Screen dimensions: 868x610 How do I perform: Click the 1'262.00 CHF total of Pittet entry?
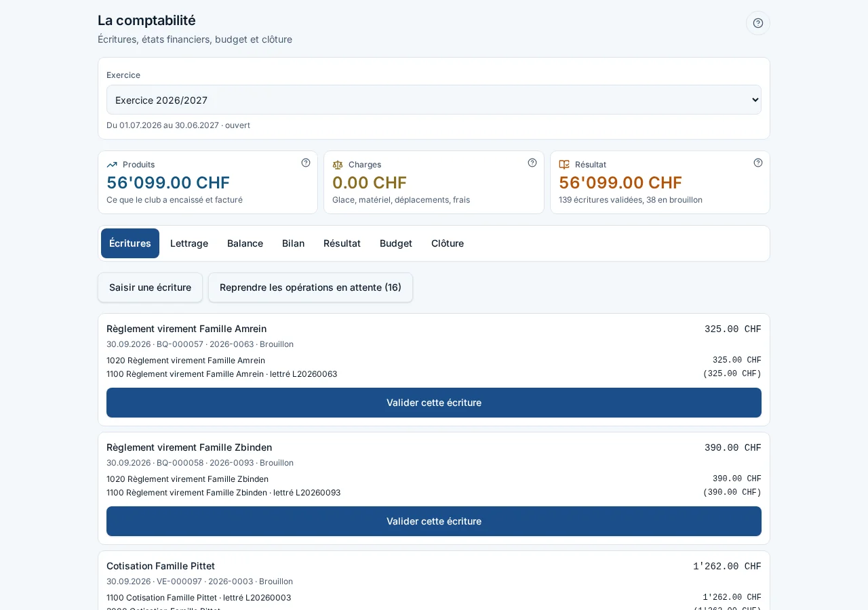pos(727,566)
